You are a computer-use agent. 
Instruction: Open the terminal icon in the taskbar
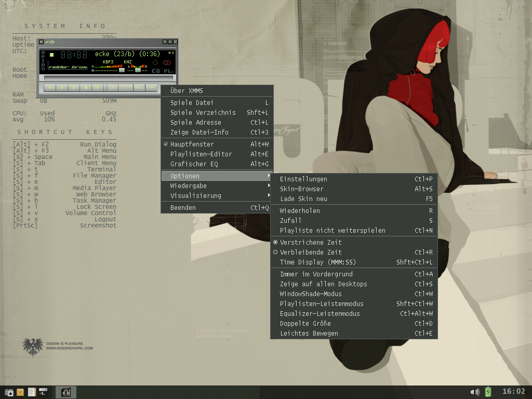43,392
